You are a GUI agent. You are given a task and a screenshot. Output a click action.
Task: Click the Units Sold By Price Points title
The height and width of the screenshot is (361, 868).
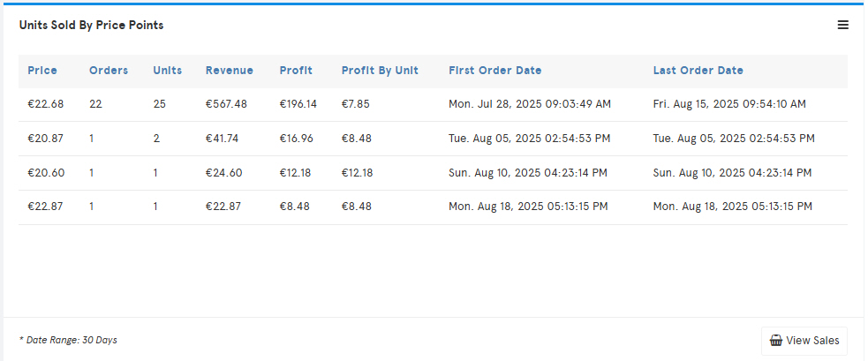(91, 25)
